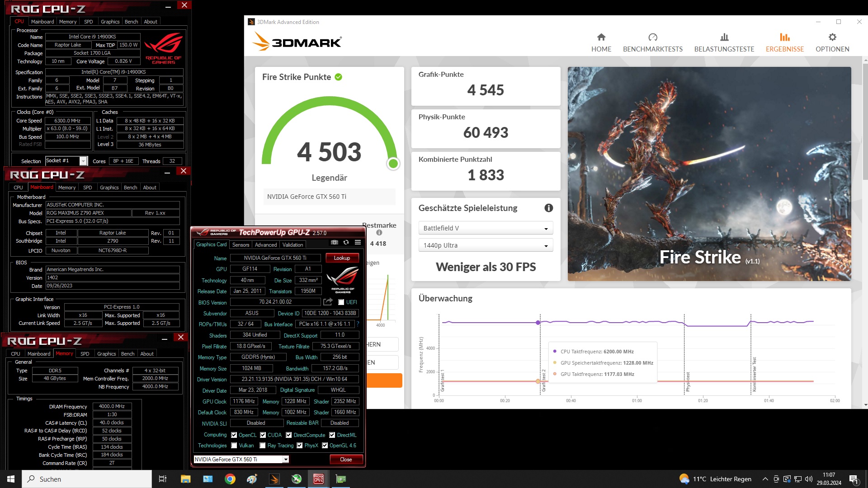Click Fire Strike preview image thumbnail
Image resolution: width=868 pixels, height=488 pixels.
pos(709,174)
